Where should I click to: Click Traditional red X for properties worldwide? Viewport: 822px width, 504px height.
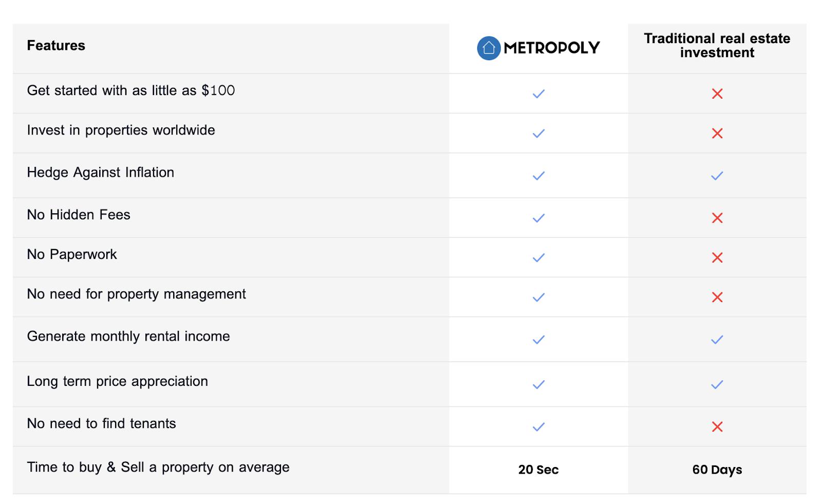pyautogui.click(x=717, y=134)
